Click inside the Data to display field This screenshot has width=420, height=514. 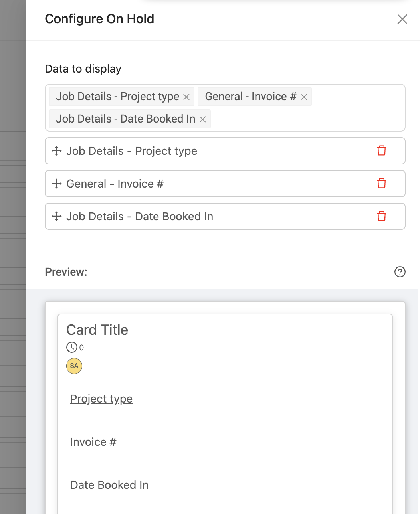pos(307,119)
